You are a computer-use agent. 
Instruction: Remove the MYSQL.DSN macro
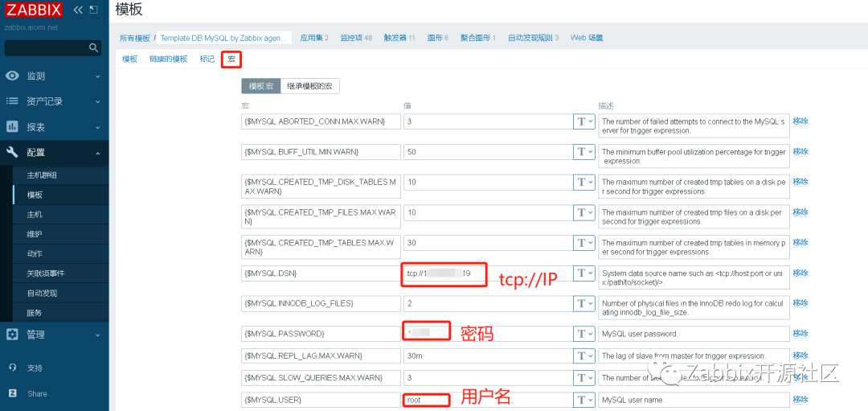tap(800, 272)
